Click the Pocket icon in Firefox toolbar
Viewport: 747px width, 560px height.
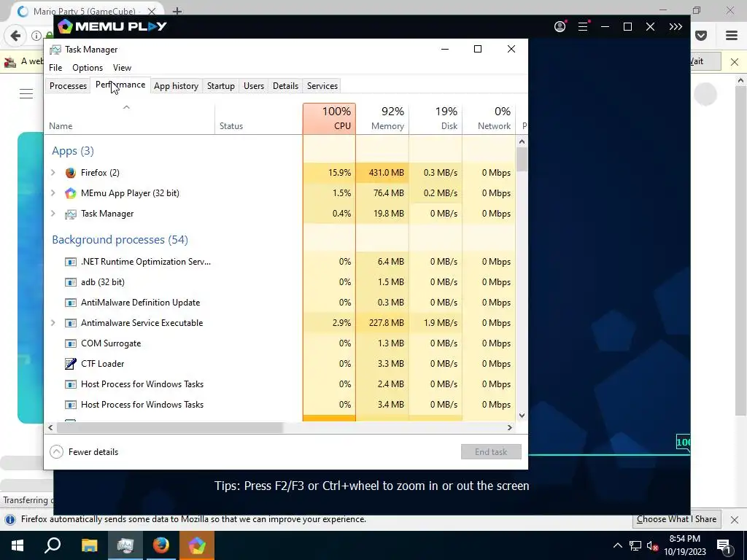(701, 36)
